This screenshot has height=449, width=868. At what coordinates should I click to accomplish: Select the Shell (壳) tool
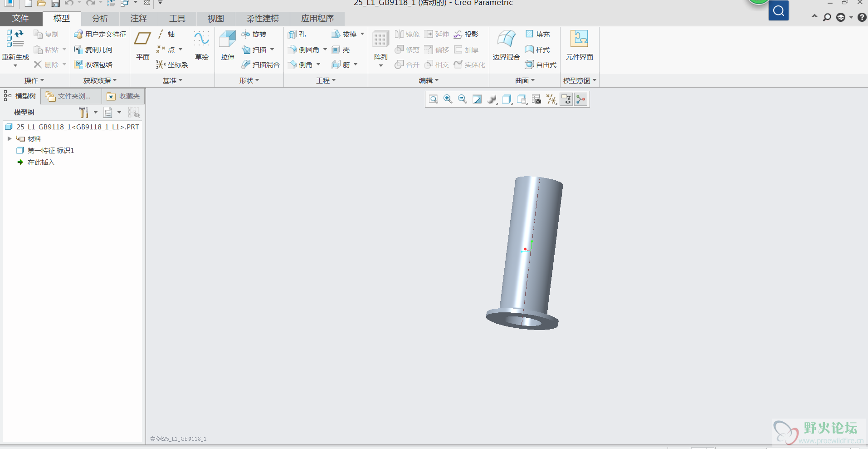coord(341,49)
